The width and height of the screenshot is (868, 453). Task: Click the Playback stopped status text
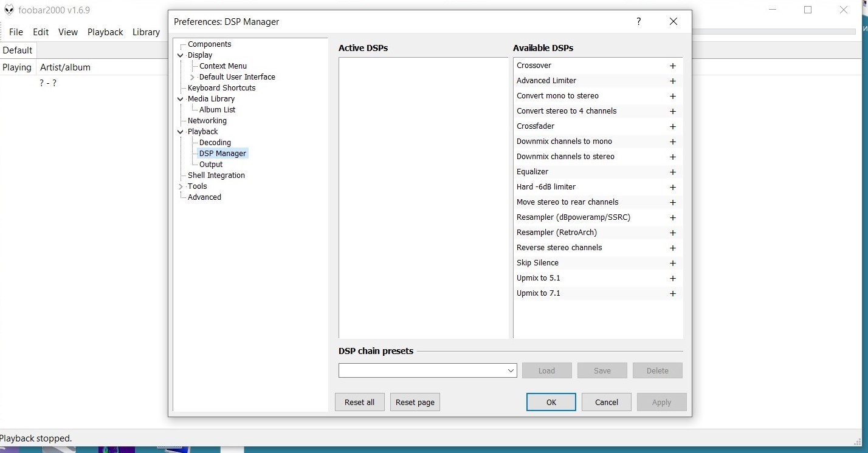click(36, 438)
